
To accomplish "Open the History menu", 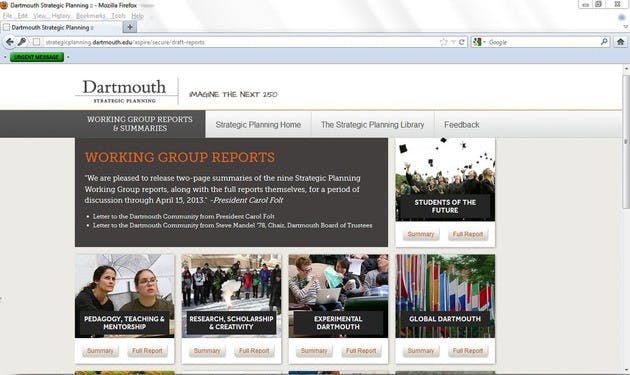I will pyautogui.click(x=61, y=16).
